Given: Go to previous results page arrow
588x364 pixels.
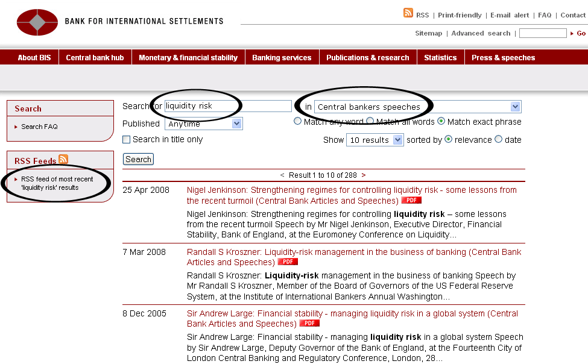Looking at the screenshot, I should pos(282,175).
